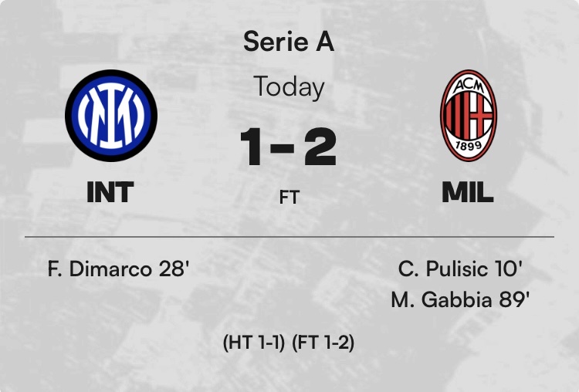Select goal scorer F. Dimarco
This screenshot has height=392, width=579.
point(99,269)
